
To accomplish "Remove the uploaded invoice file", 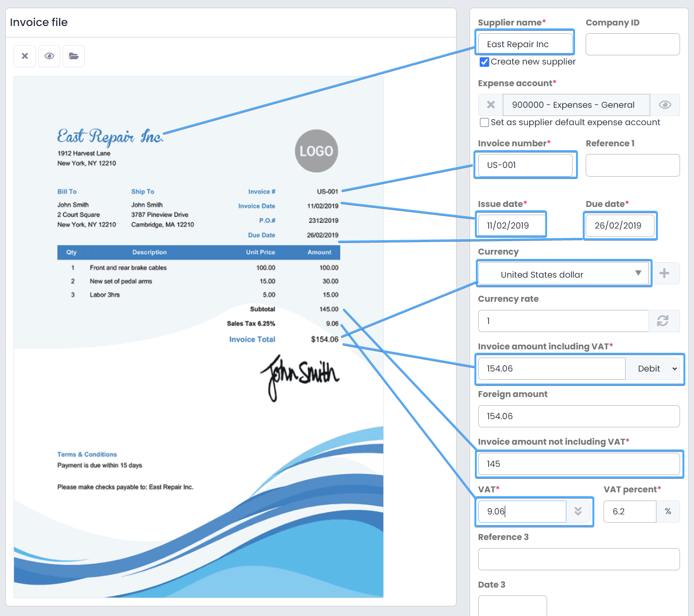I will click(25, 56).
